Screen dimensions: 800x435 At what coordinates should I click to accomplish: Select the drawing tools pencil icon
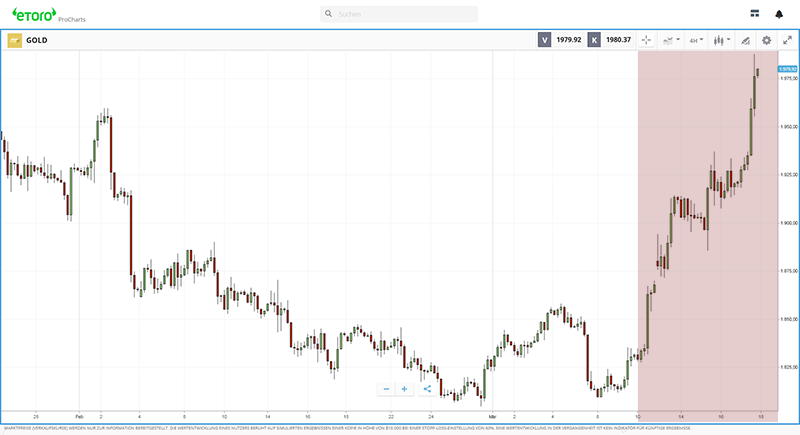pos(744,40)
